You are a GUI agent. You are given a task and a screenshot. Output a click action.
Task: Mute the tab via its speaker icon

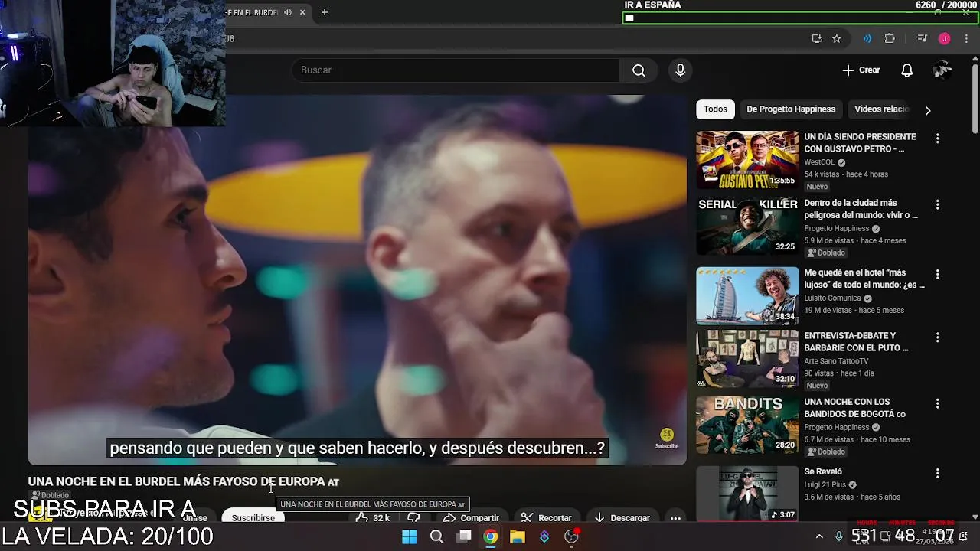pyautogui.click(x=288, y=12)
